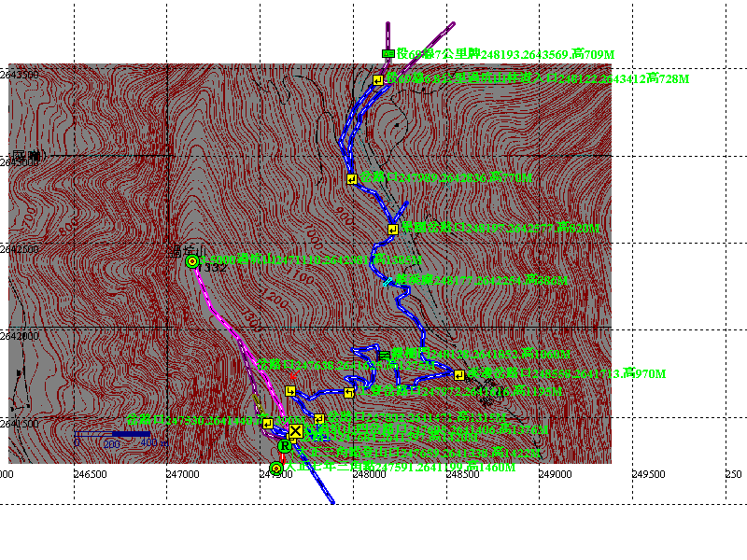Viewport: 747px width, 560px height.
Task: Click northing grid label 2642000
Action: (x=19, y=337)
